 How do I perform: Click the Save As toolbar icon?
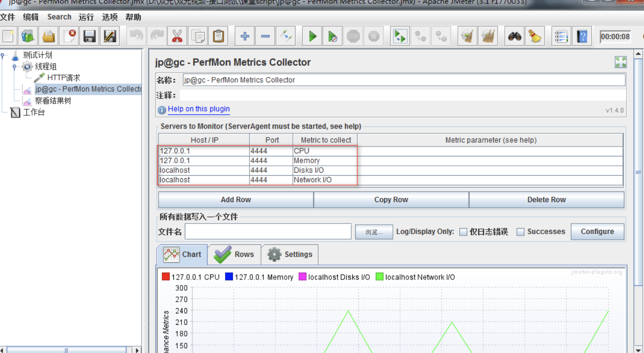[x=110, y=36]
